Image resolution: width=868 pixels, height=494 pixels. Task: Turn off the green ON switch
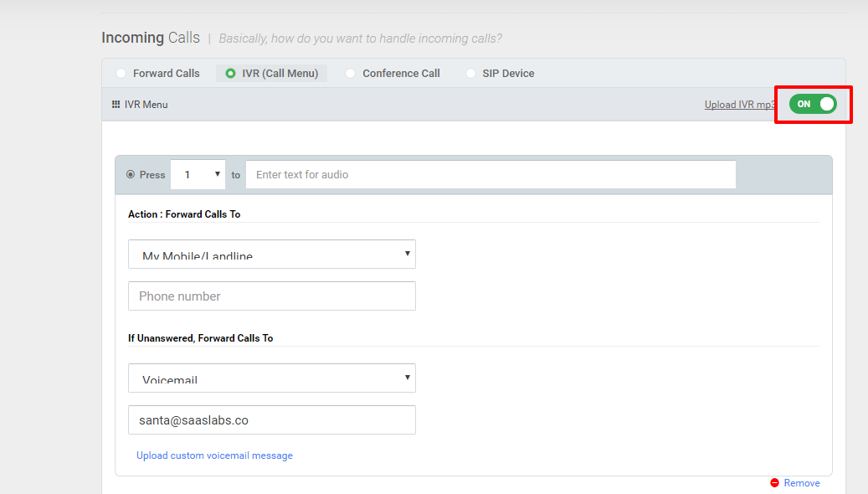(813, 104)
